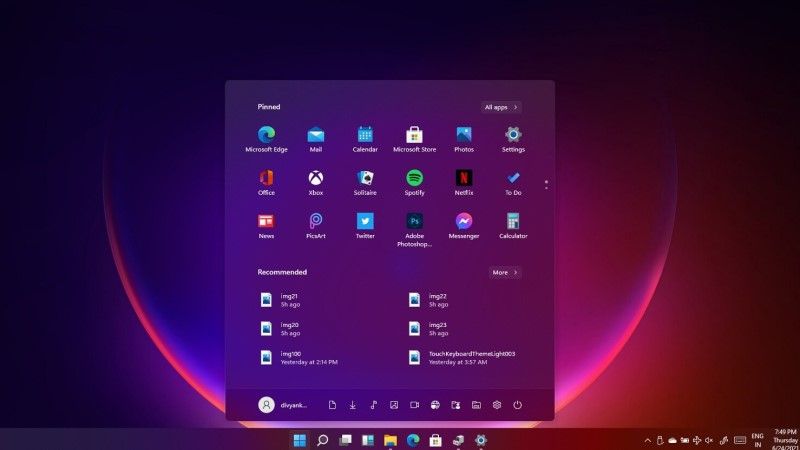The height and width of the screenshot is (450, 800).
Task: Open Widgets panel from the taskbar
Action: [x=368, y=440]
